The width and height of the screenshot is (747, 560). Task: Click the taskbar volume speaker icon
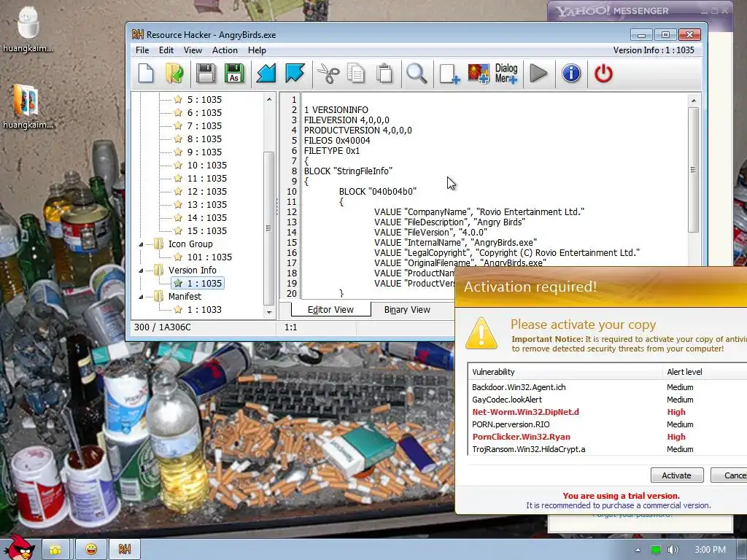click(x=673, y=550)
